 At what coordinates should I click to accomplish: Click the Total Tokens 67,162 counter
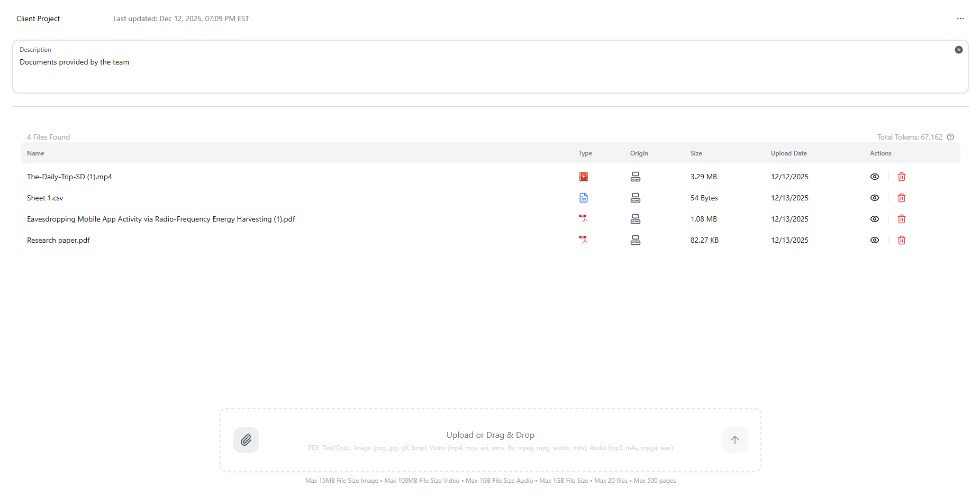click(910, 137)
